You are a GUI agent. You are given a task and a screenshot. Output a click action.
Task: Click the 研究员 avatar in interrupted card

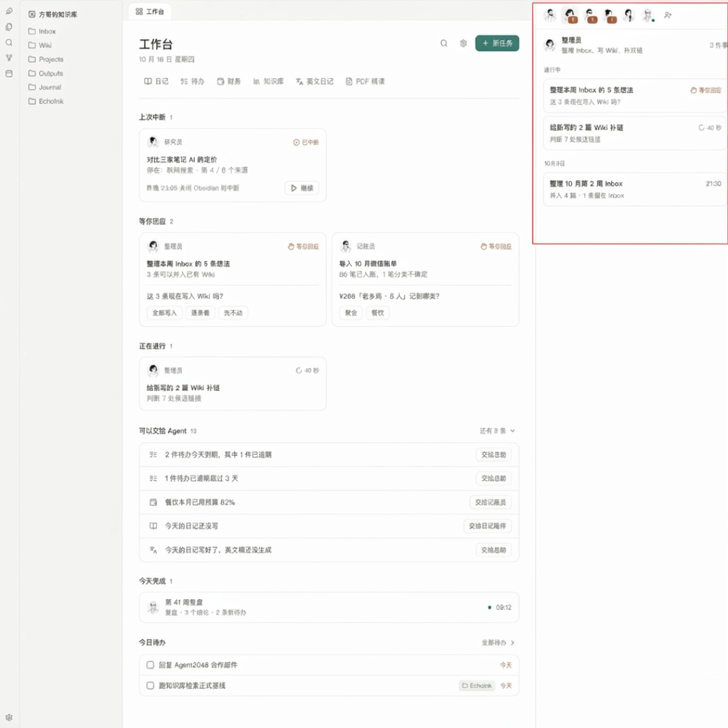[153, 142]
